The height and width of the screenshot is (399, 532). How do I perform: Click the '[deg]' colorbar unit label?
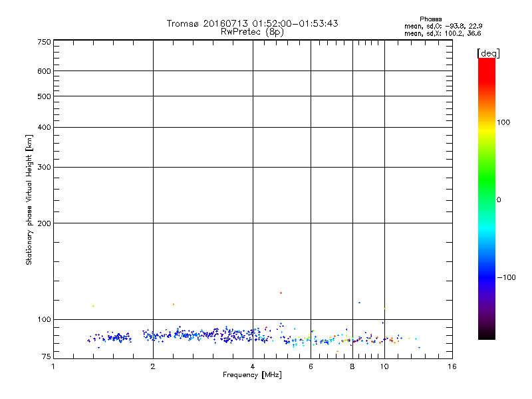coord(488,53)
